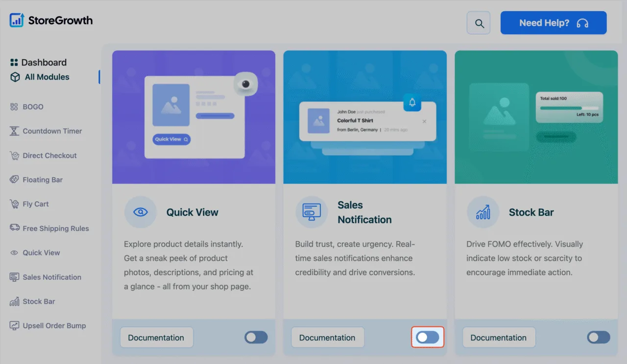
Task: Click the Sales Notification preview banner image
Action: (365, 117)
